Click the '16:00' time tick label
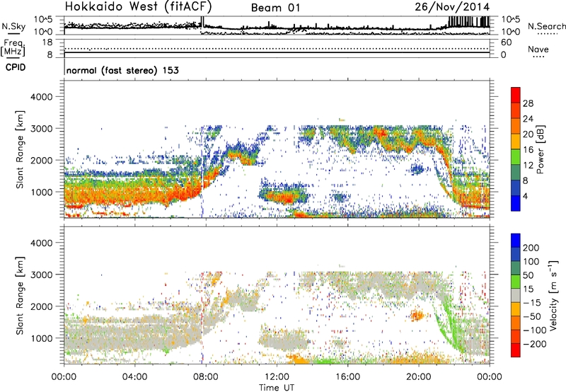This screenshot has width=566, height=392. coord(347,376)
